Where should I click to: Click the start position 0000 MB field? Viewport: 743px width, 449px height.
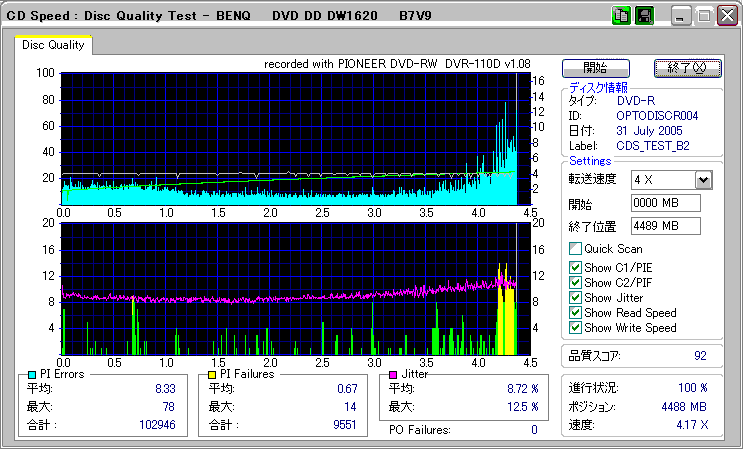(x=665, y=203)
